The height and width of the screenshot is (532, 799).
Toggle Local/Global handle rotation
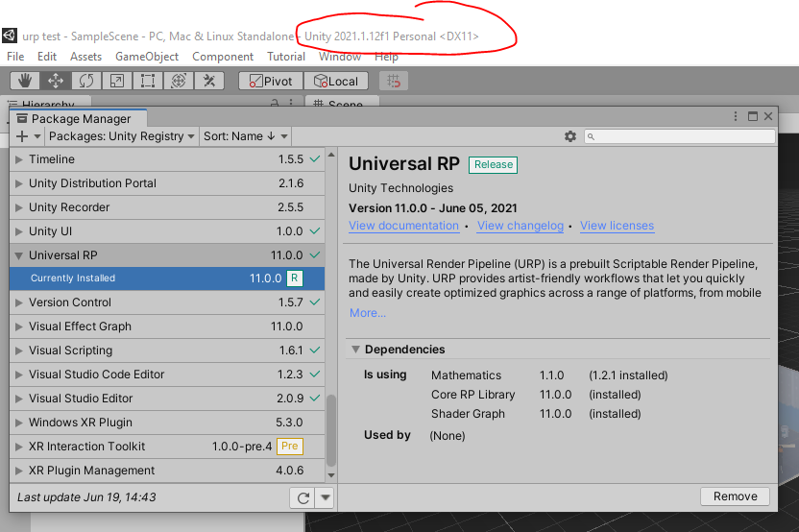click(336, 81)
